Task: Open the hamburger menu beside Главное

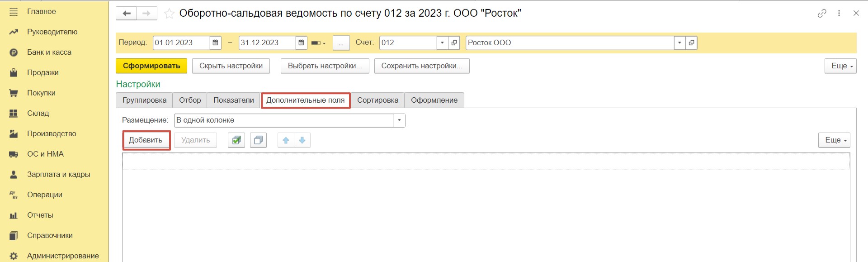Action: (14, 12)
